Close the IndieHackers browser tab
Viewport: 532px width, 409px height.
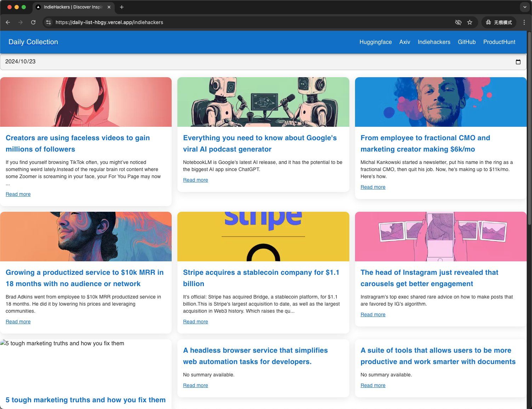coord(109,7)
